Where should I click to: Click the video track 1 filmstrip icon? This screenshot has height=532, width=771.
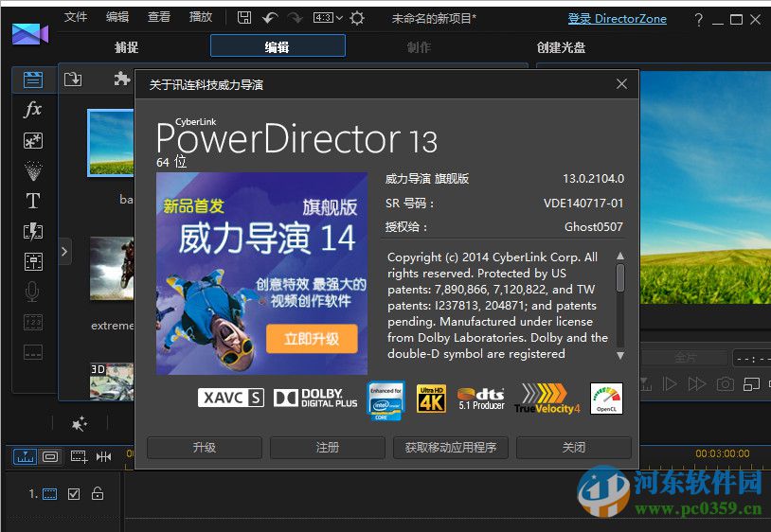point(49,494)
